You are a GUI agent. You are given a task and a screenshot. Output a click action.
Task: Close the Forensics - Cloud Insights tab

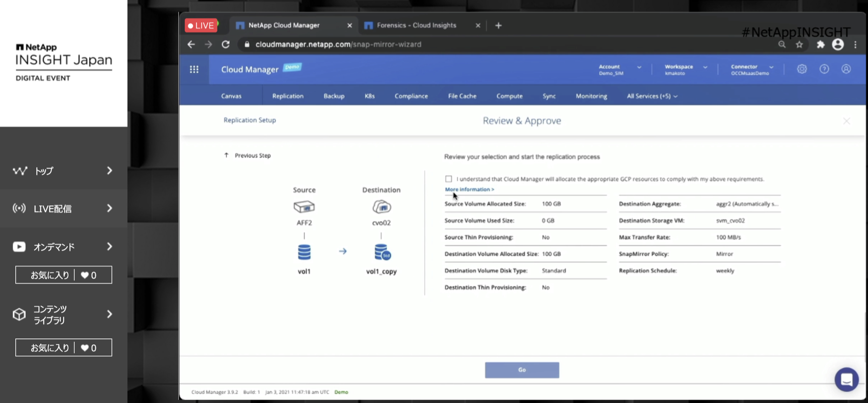point(478,25)
